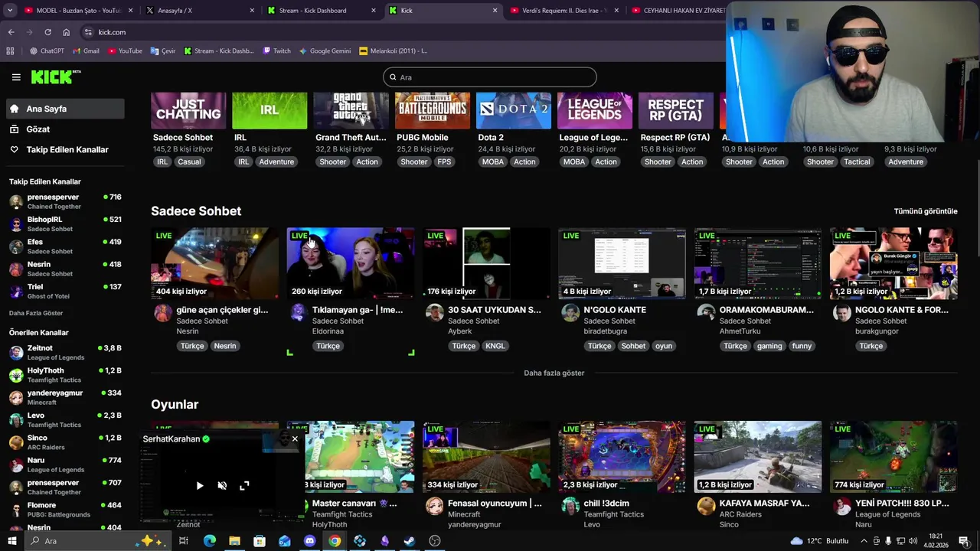Image resolution: width=980 pixels, height=551 pixels.
Task: Click Eldorinaa's avatar icon
Action: pyautogui.click(x=299, y=313)
